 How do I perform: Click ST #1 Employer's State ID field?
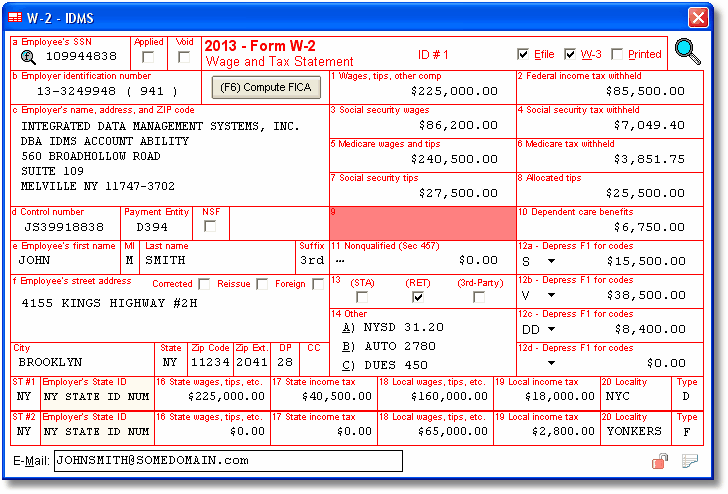click(x=97, y=397)
